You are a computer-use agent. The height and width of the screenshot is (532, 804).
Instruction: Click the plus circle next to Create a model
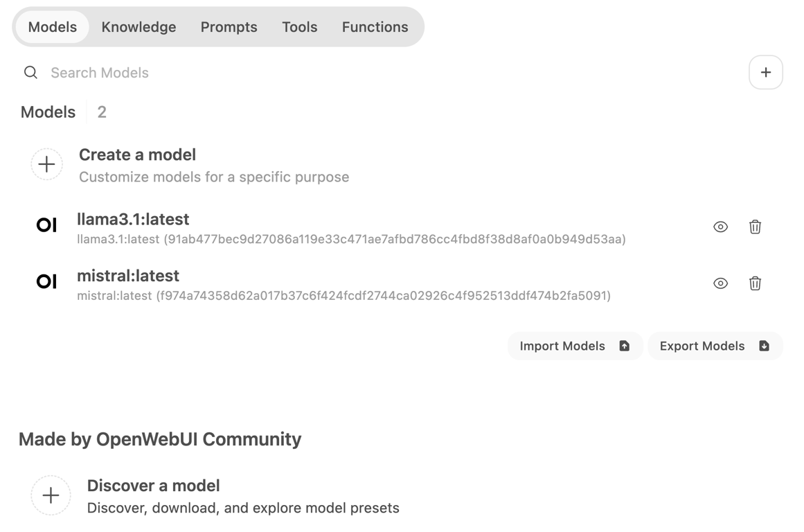46,164
